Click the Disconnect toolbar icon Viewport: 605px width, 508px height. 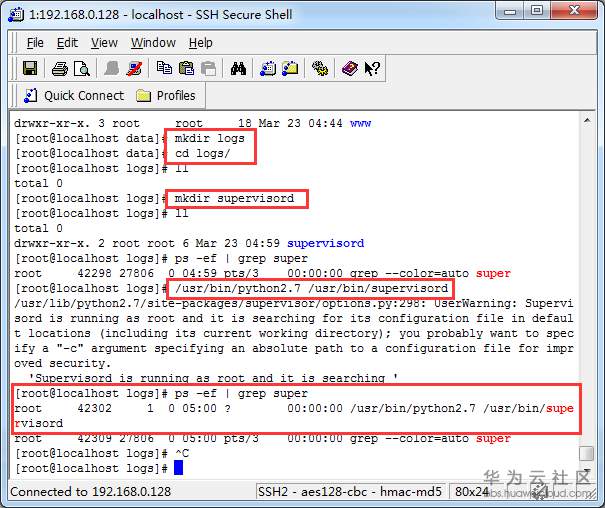pyautogui.click(x=134, y=68)
